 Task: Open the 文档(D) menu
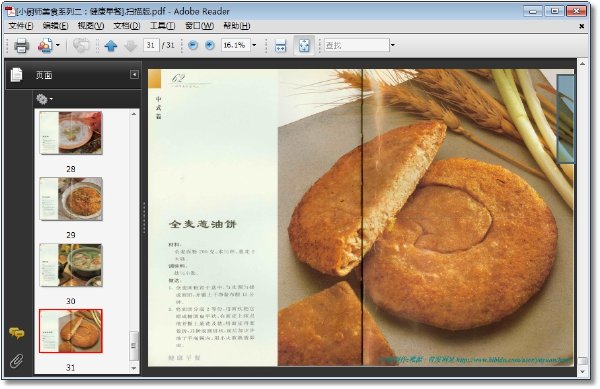127,26
